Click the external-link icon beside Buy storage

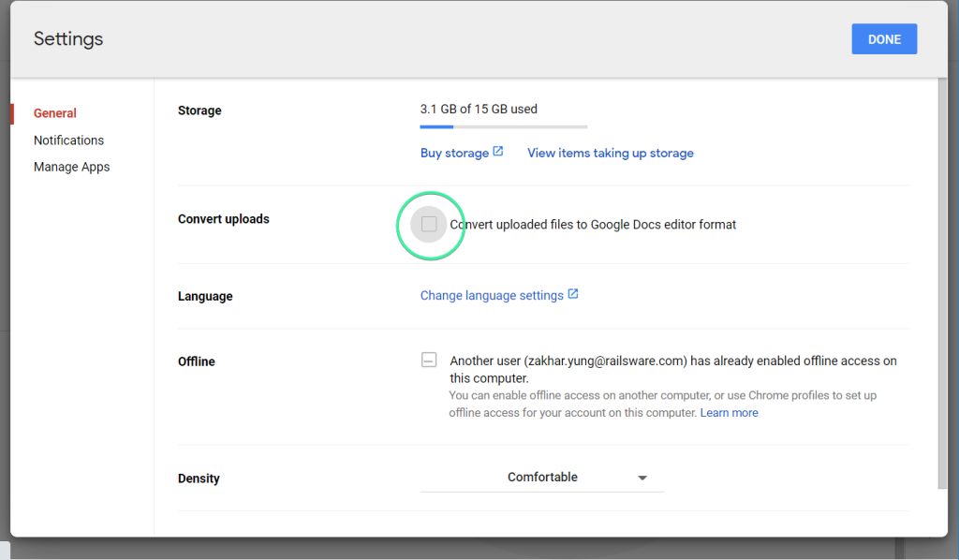point(498,151)
